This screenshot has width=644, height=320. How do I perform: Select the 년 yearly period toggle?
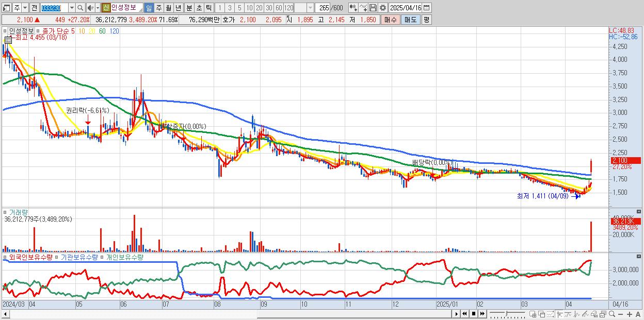(178, 8)
